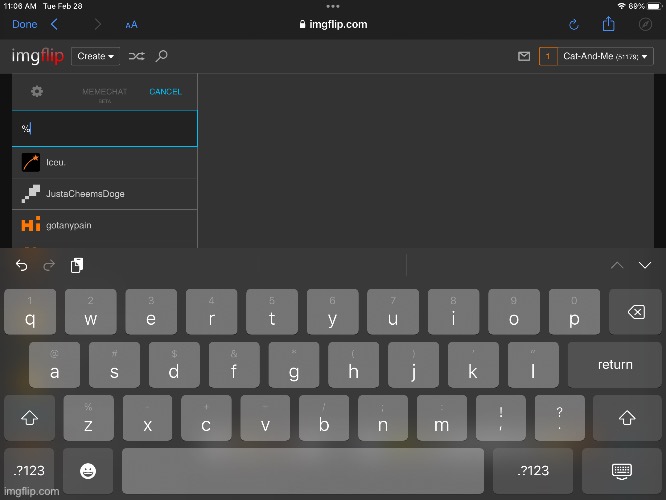Hide the keyboard with dismiss key

(622, 471)
